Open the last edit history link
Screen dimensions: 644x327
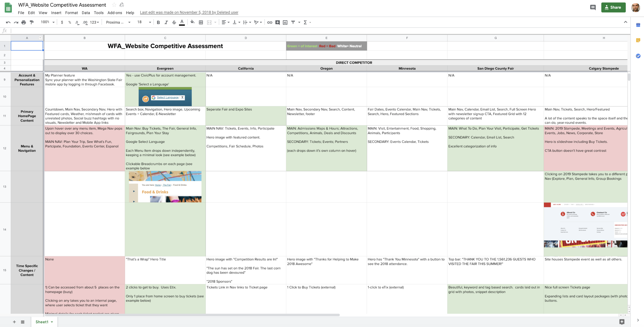(189, 12)
